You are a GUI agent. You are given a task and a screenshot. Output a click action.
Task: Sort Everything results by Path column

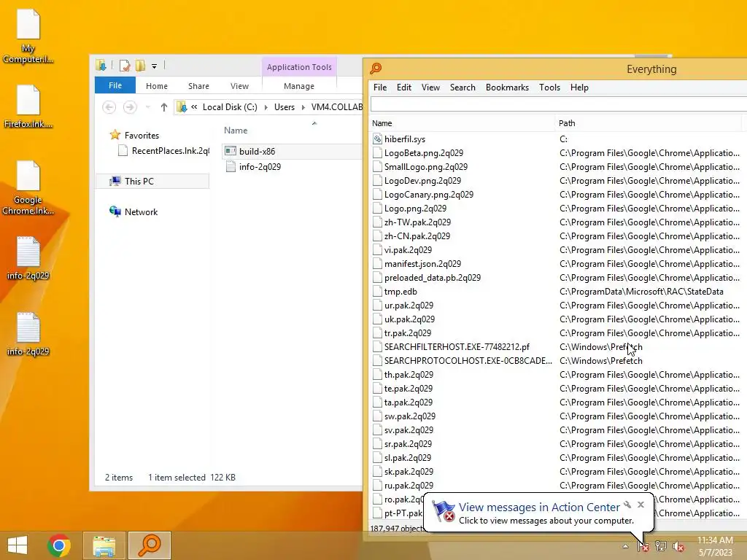click(649, 122)
